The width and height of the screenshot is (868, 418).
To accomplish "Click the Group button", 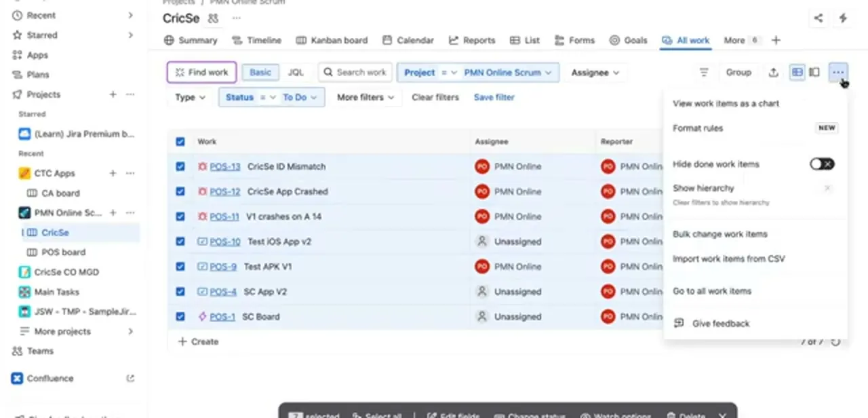I will point(738,73).
